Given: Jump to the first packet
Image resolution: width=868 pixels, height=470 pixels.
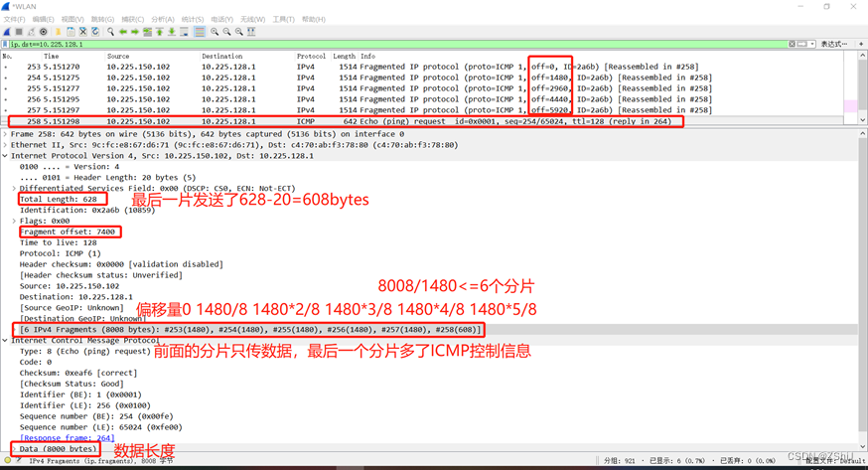Looking at the screenshot, I should click(x=160, y=32).
